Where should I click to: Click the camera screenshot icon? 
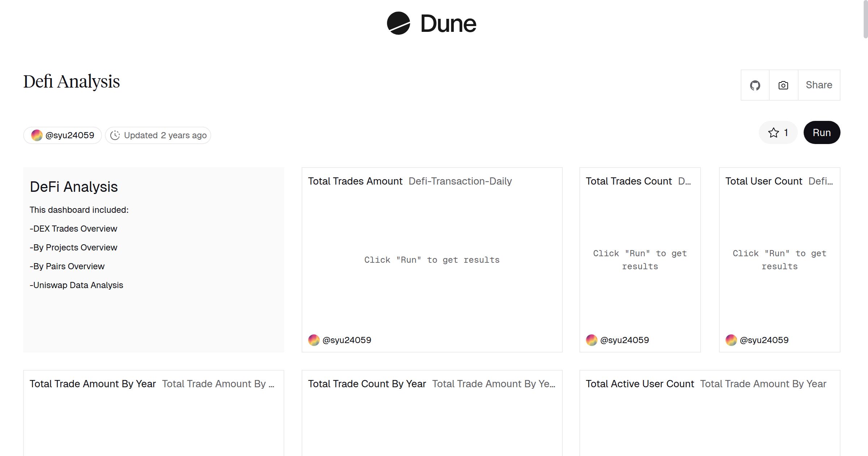coord(783,85)
